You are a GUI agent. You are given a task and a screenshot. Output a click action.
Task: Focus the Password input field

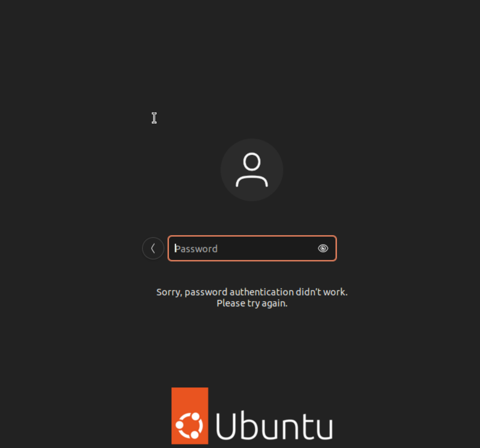click(252, 248)
